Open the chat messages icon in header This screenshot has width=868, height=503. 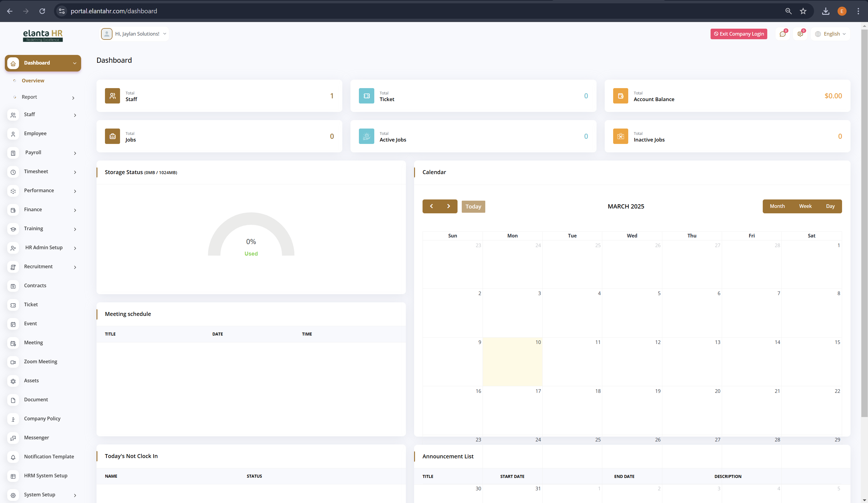(782, 34)
